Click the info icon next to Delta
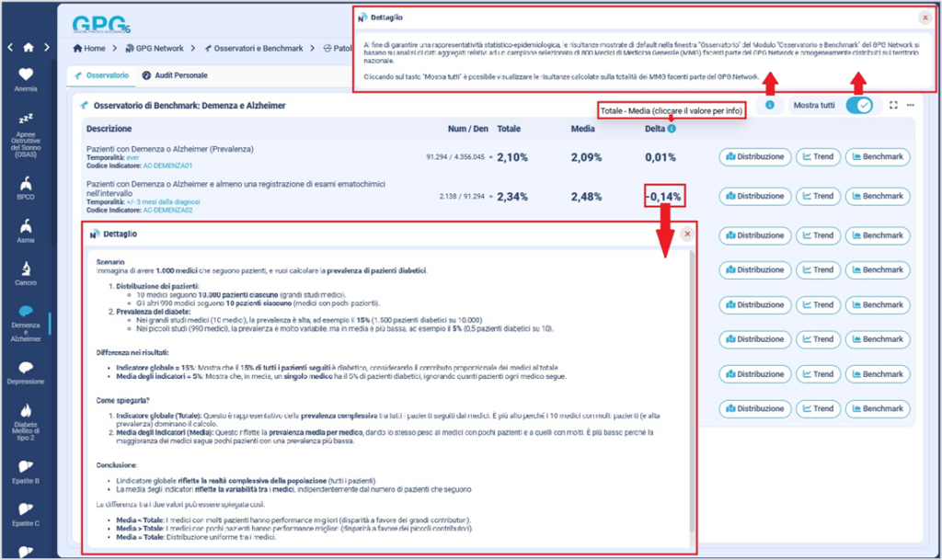 671,130
